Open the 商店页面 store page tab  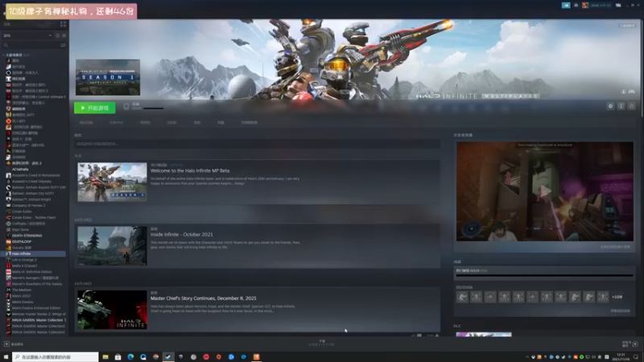86,123
